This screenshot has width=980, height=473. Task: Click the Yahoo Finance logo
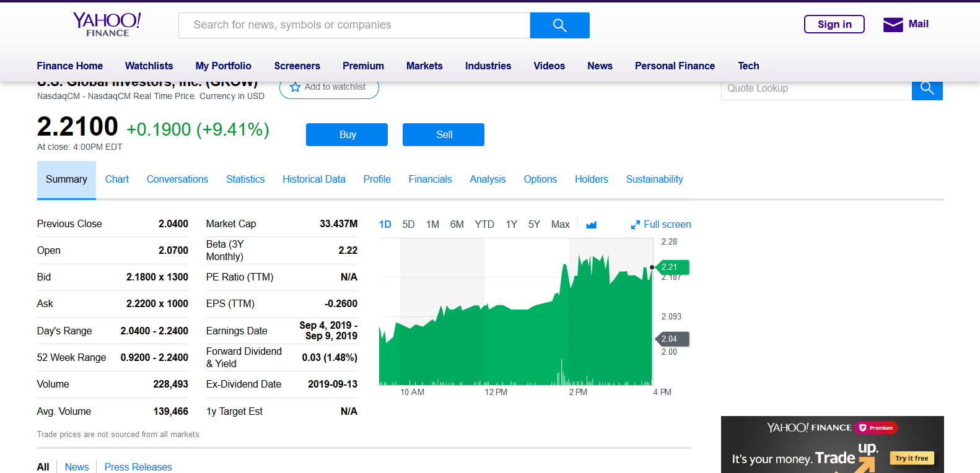click(107, 25)
